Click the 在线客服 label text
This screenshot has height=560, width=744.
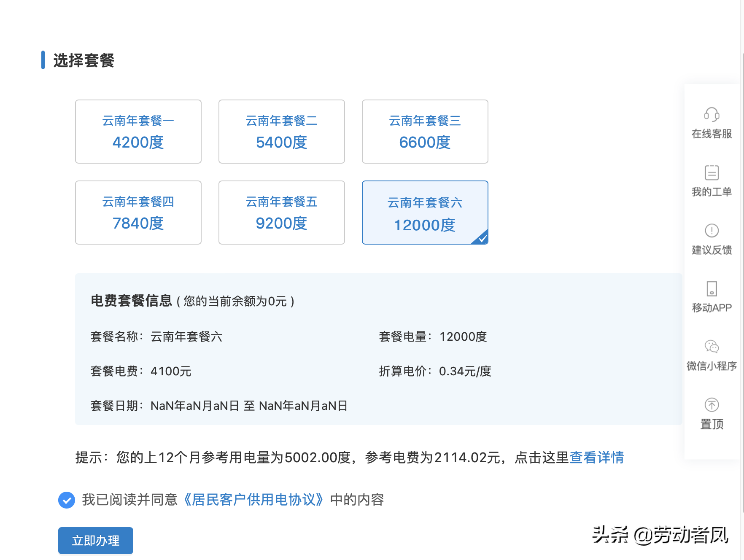tap(712, 134)
